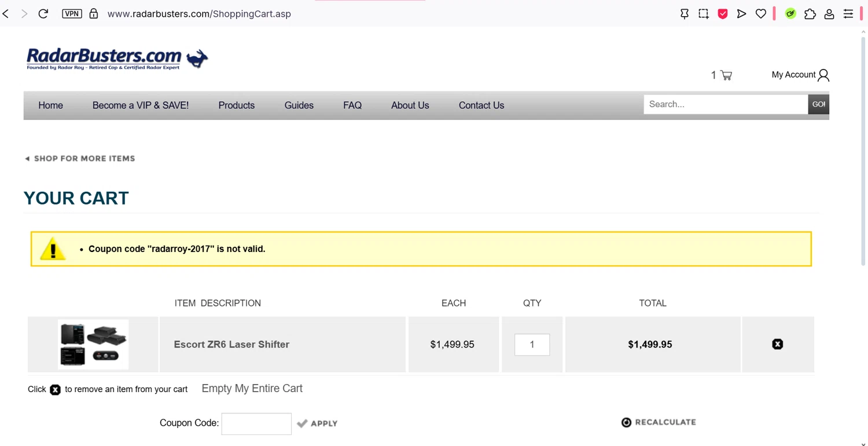Go to Home menu item

(x=50, y=105)
